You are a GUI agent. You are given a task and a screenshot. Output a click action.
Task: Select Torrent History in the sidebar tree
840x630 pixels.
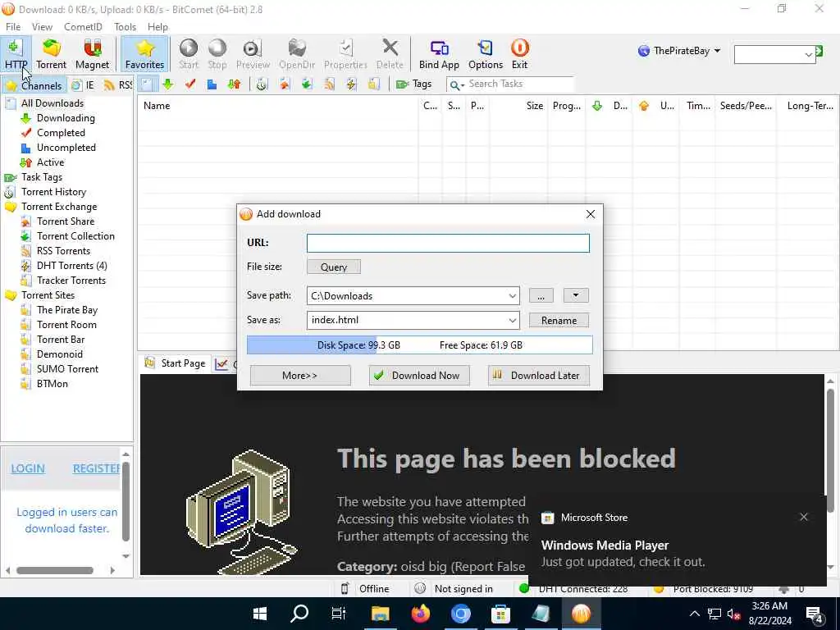53,192
